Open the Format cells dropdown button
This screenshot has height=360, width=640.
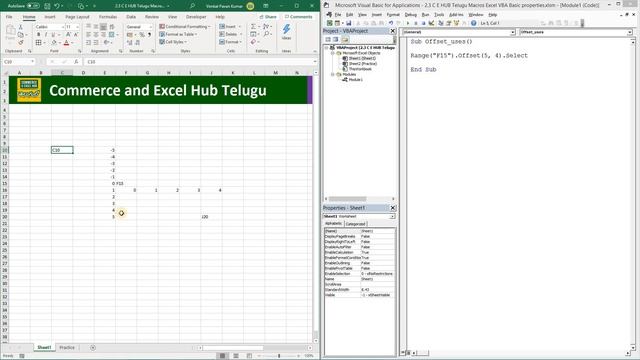(x=230, y=42)
